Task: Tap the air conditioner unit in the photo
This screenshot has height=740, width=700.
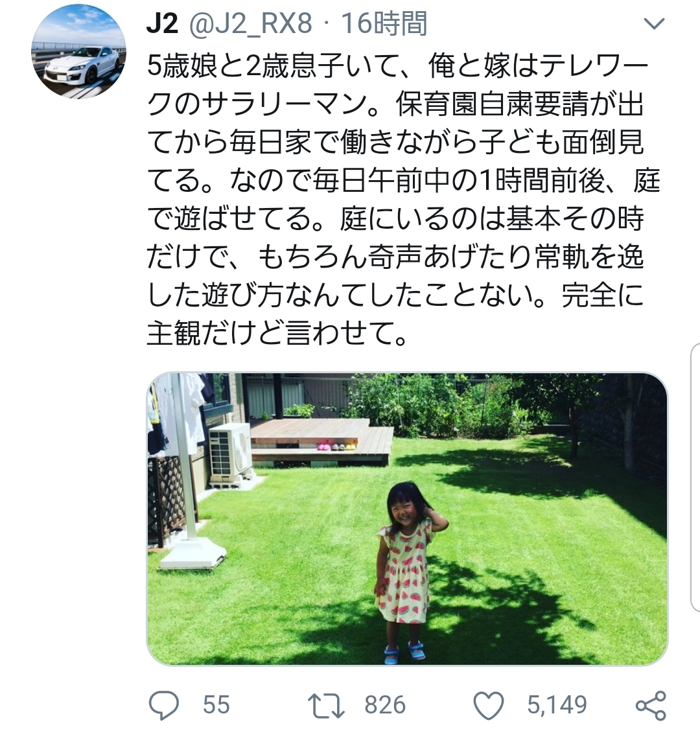Action: point(230,452)
